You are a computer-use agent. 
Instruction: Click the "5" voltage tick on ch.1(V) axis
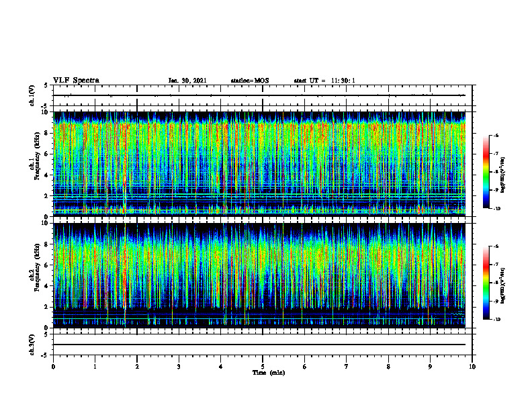pyautogui.click(x=46, y=85)
